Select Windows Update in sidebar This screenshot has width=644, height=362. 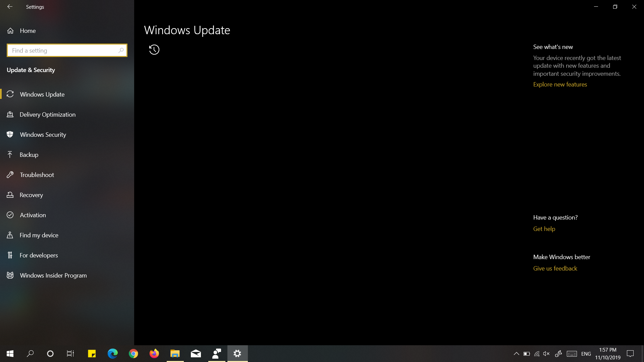pyautogui.click(x=67, y=94)
